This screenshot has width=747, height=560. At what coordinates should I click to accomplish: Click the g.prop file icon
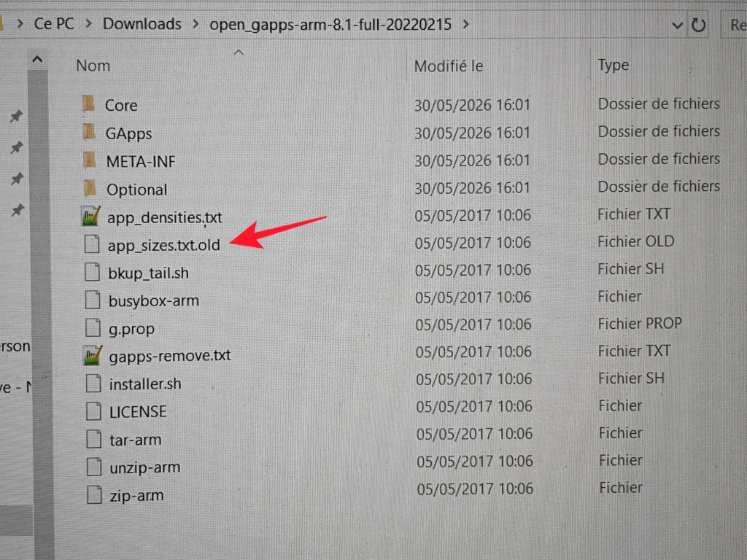coord(93,327)
